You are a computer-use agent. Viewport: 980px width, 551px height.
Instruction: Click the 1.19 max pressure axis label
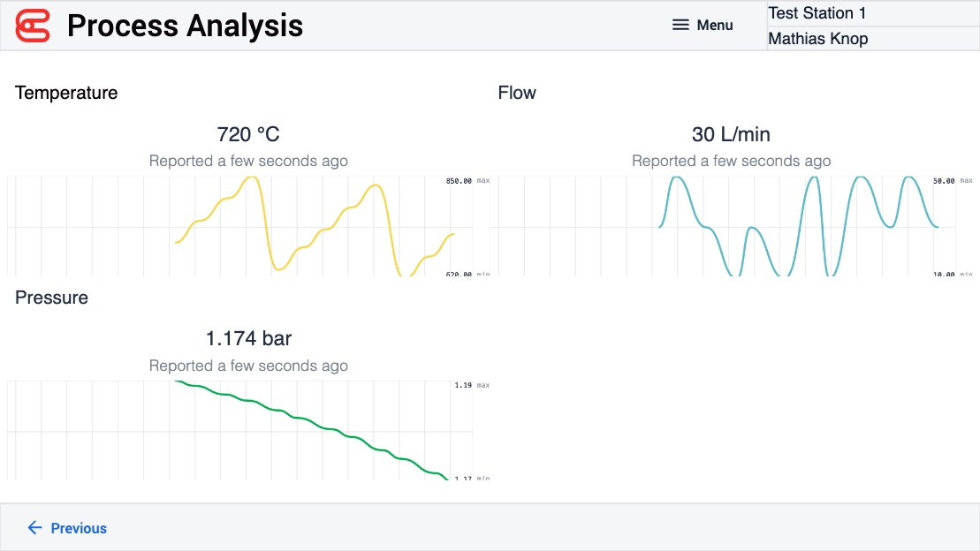point(463,385)
